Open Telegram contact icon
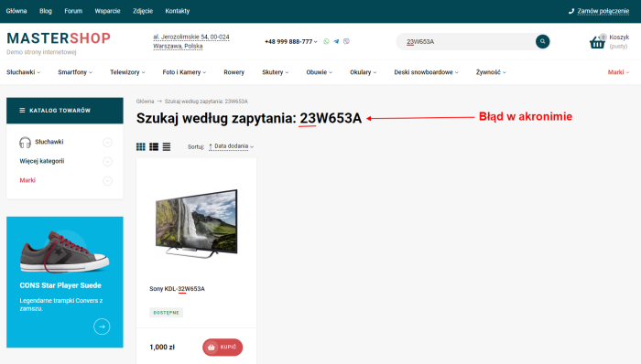Image resolution: width=641 pixels, height=364 pixels. click(x=336, y=41)
